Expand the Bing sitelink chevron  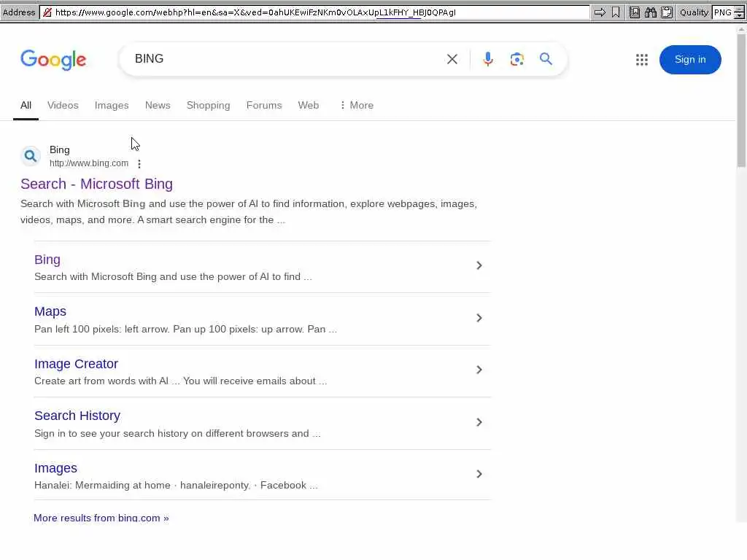click(479, 265)
